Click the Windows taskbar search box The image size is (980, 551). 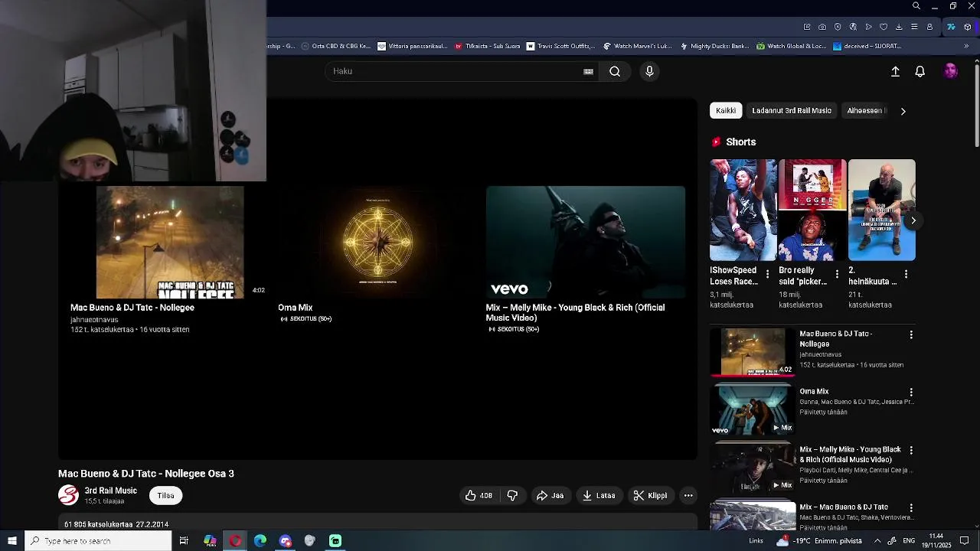pyautogui.click(x=98, y=541)
